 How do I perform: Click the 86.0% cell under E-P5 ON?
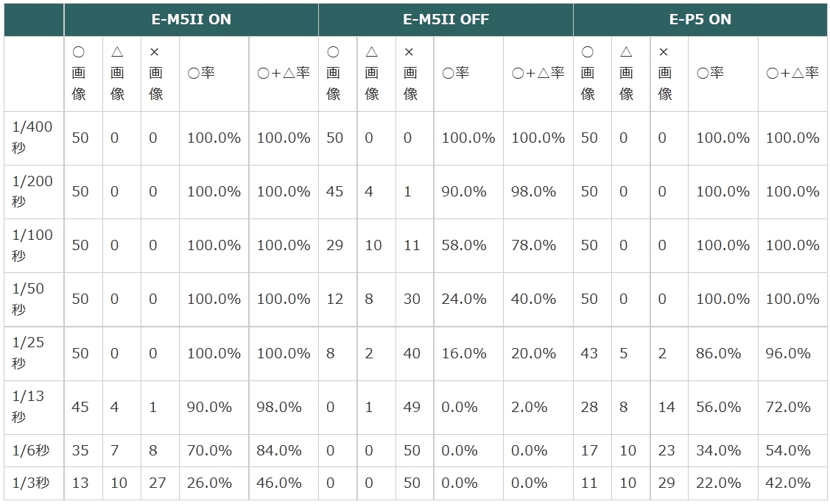pyautogui.click(x=718, y=353)
